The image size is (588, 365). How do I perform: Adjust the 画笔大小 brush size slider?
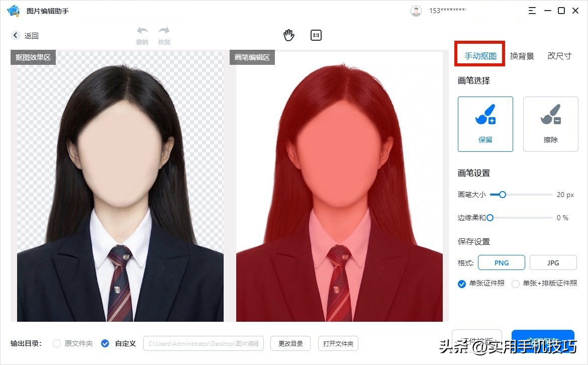click(501, 195)
